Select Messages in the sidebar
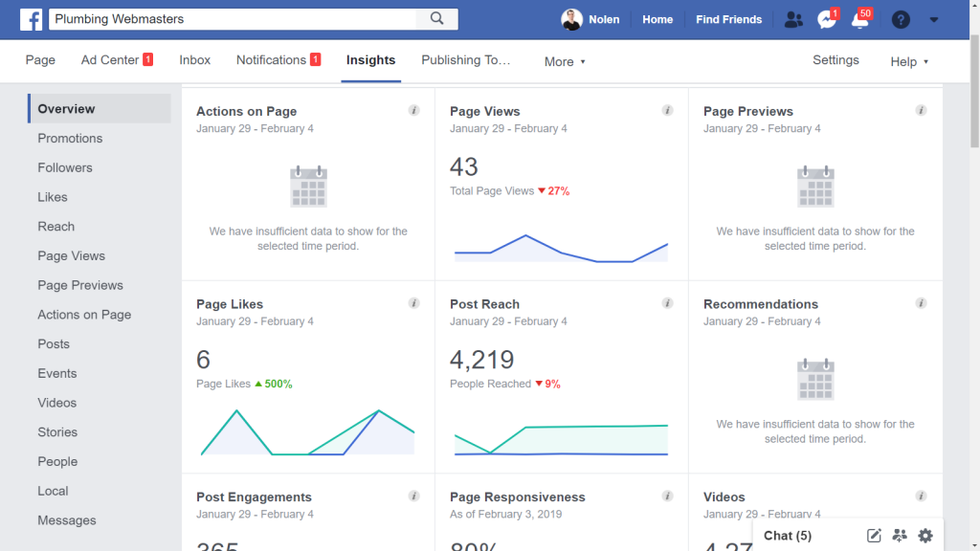Viewport: 980px width, 551px height. 67,519
